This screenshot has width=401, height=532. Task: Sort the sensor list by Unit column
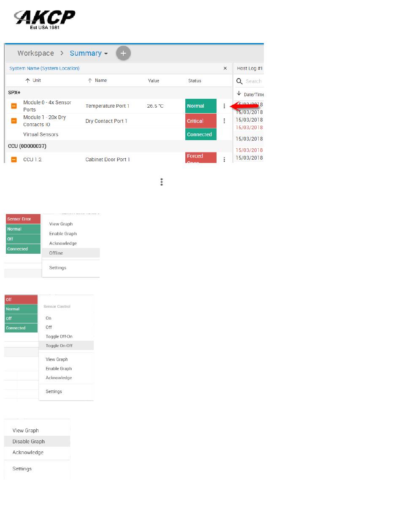pyautogui.click(x=33, y=81)
